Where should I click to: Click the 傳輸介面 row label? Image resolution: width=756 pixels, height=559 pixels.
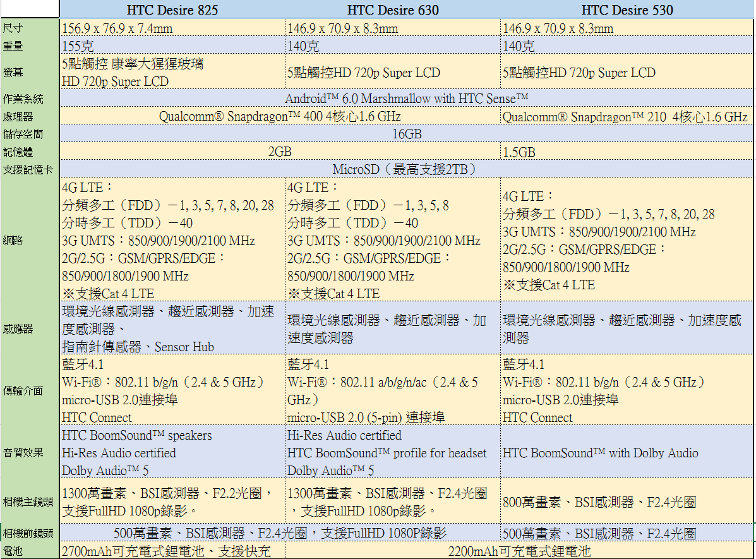[x=30, y=390]
